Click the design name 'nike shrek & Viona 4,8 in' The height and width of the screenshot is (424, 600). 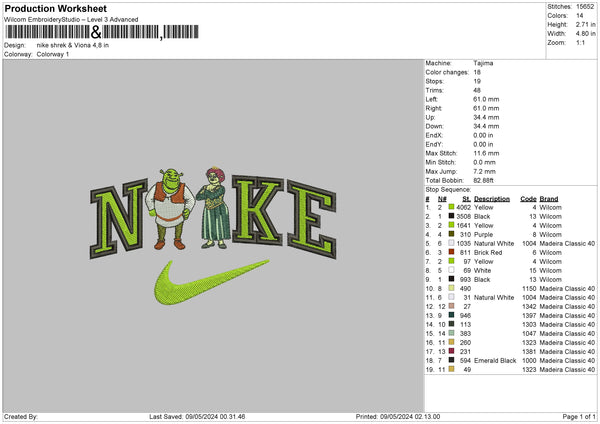tap(73, 45)
